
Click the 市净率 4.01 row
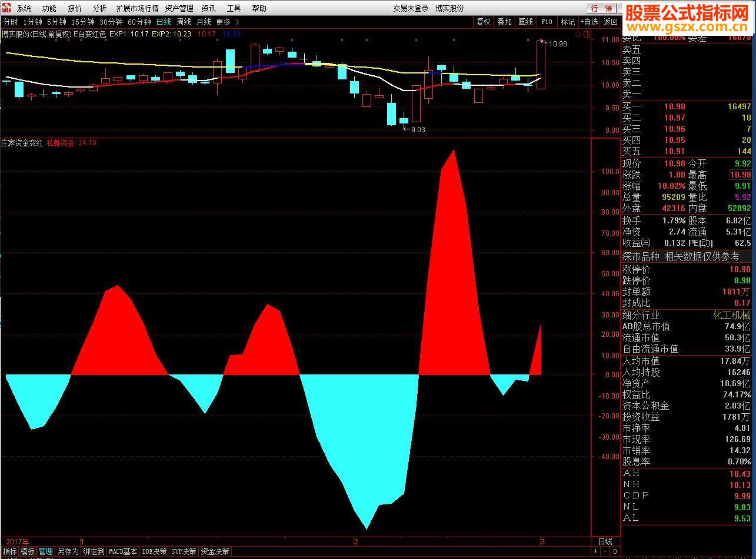point(687,428)
